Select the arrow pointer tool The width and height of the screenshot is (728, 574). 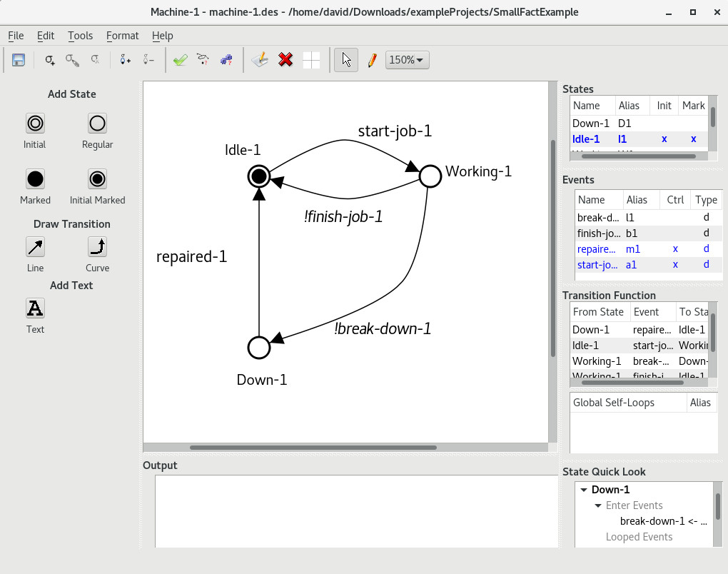(x=346, y=61)
